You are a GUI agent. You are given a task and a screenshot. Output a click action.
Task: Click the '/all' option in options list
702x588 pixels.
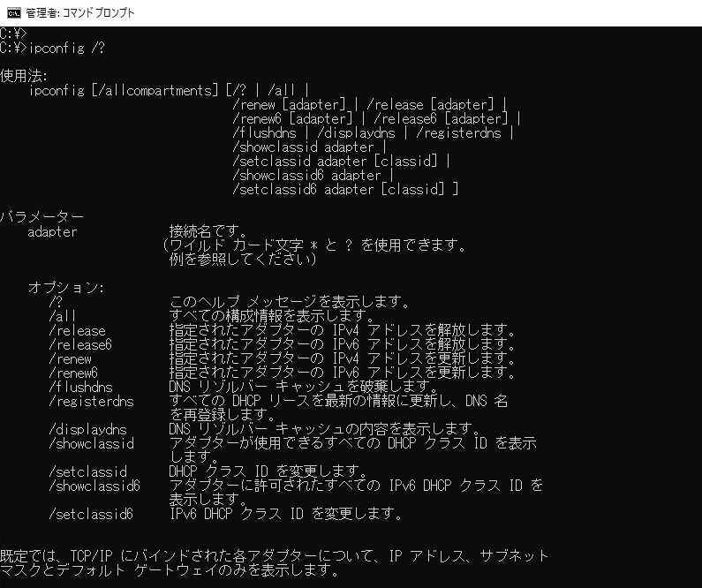pyautogui.click(x=62, y=316)
